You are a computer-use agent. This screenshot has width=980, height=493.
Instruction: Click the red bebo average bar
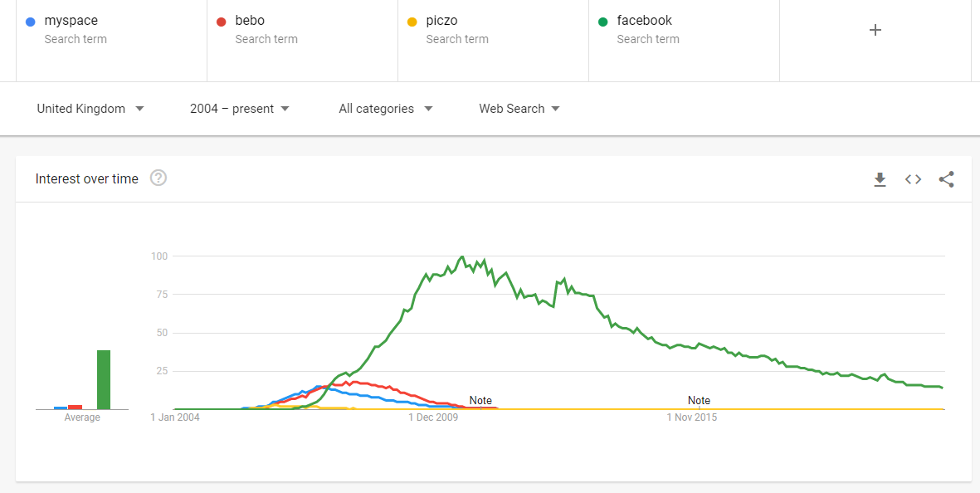point(75,408)
